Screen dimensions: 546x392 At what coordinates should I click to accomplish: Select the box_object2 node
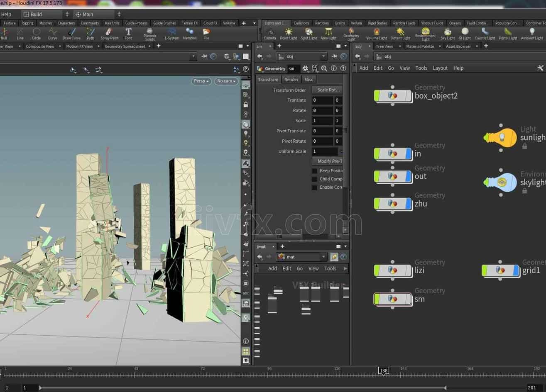point(392,96)
